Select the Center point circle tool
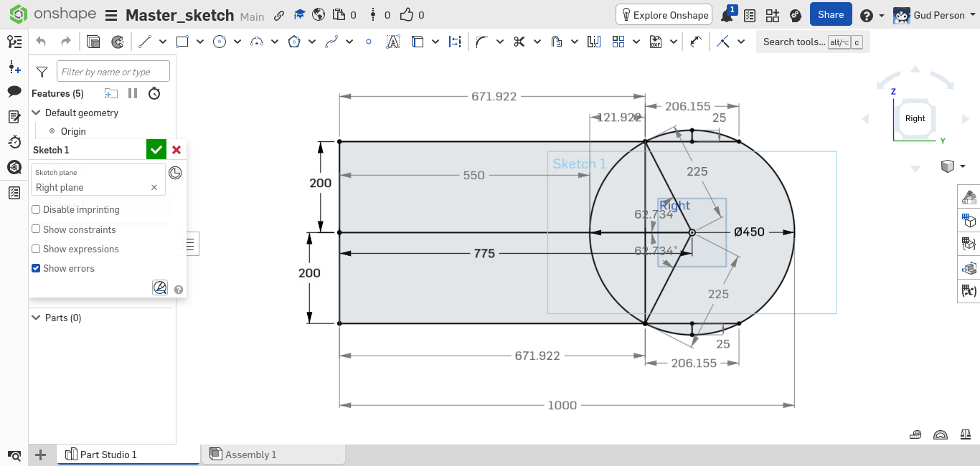Screen dimensions: 980x466 (x=220, y=42)
